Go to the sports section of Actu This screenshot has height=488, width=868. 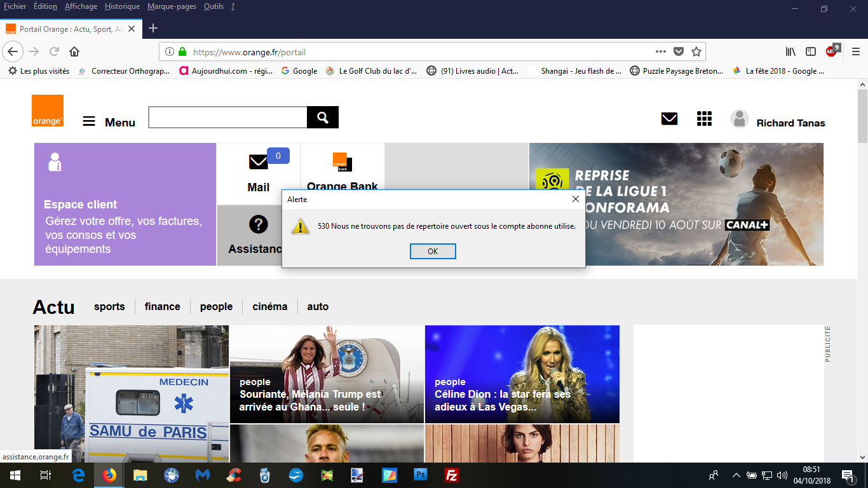(109, 306)
